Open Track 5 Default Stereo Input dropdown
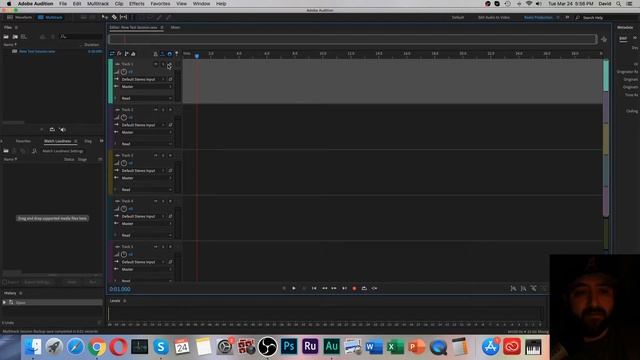 click(x=143, y=262)
